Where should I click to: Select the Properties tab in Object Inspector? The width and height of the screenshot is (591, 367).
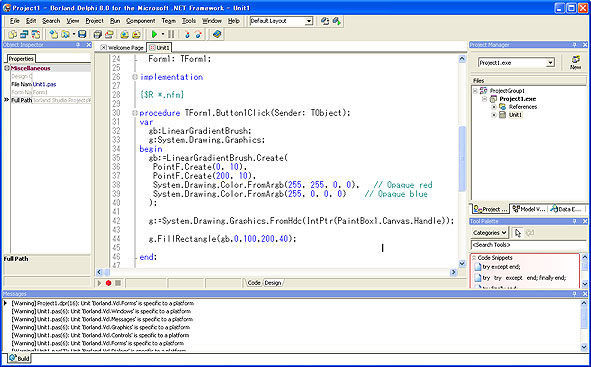click(21, 59)
